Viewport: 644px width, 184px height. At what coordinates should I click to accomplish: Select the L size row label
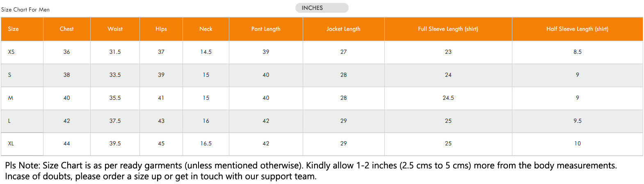pos(9,121)
